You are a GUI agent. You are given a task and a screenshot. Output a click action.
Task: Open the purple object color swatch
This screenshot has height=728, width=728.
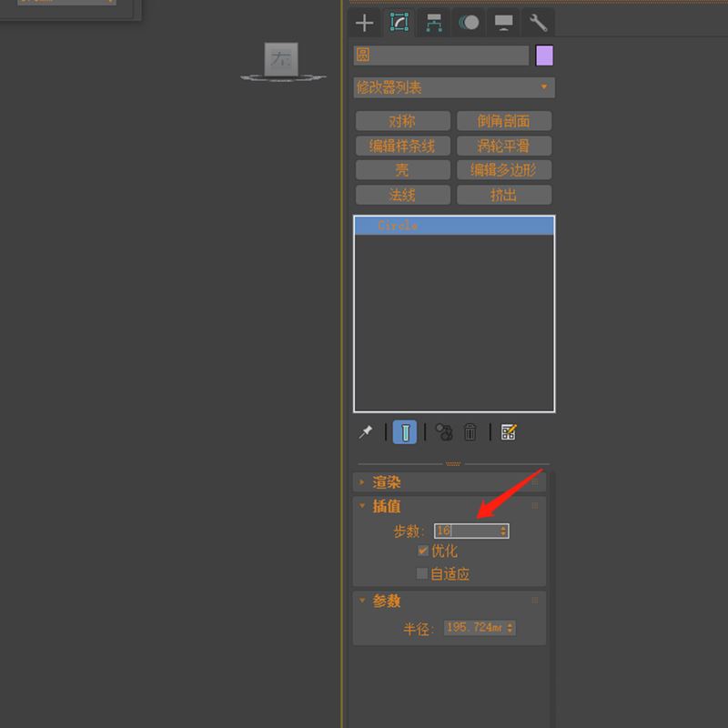[x=544, y=56]
